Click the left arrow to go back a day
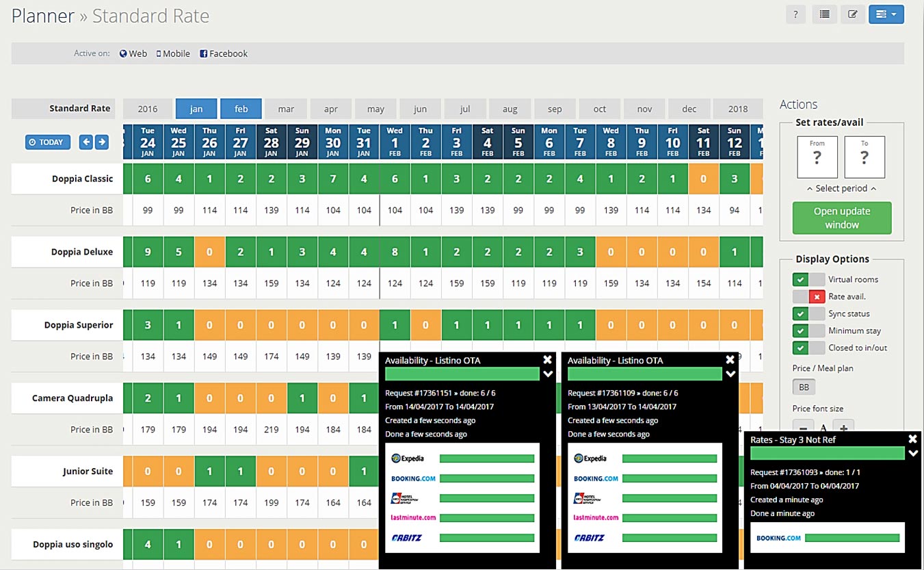Screen dimensions: 924x570 point(86,142)
